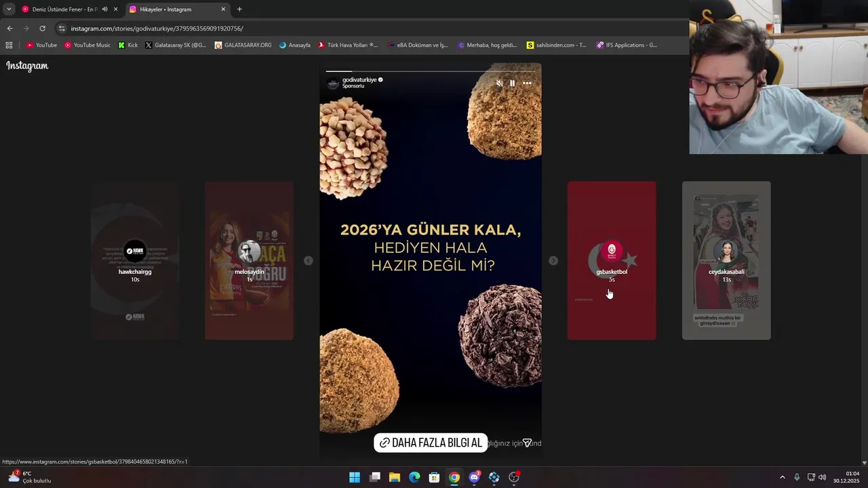The height and width of the screenshot is (488, 868).
Task: Open the Galatasaray SK X bookmark
Action: point(176,45)
